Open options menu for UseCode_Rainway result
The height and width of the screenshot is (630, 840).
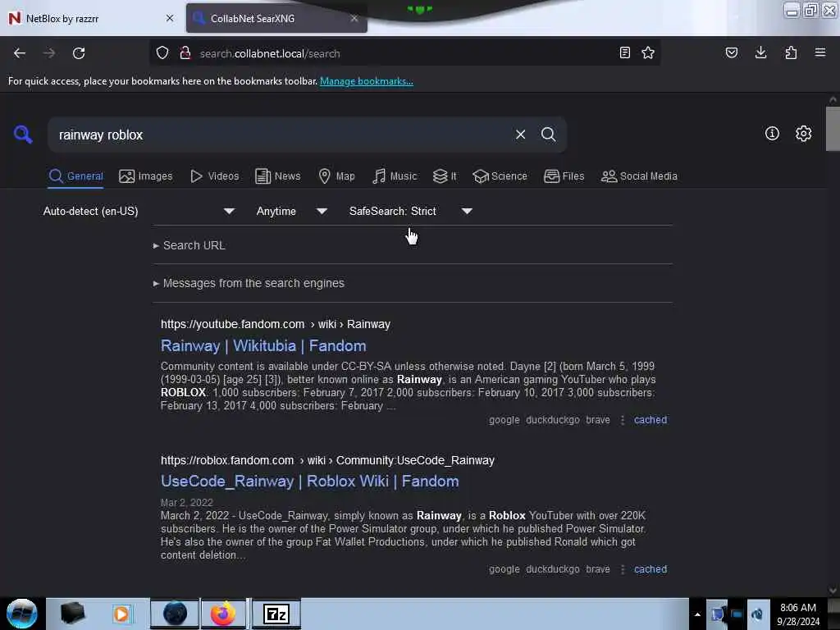pos(623,569)
